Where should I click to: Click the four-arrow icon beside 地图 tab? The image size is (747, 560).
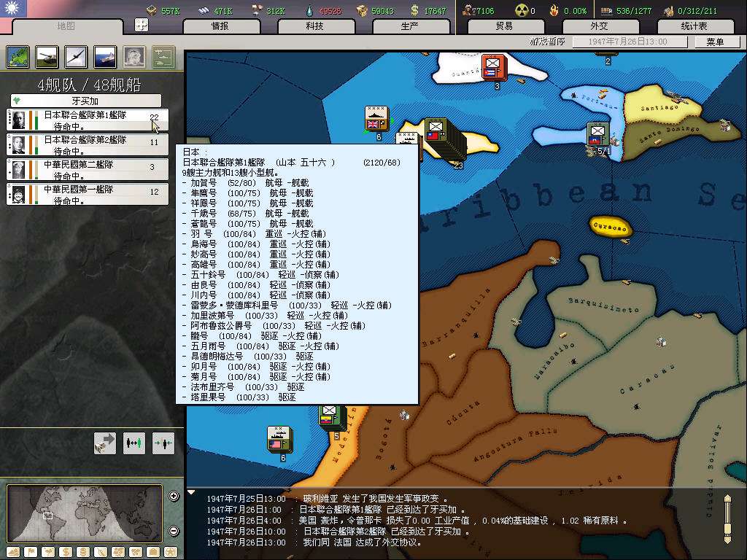(x=142, y=25)
